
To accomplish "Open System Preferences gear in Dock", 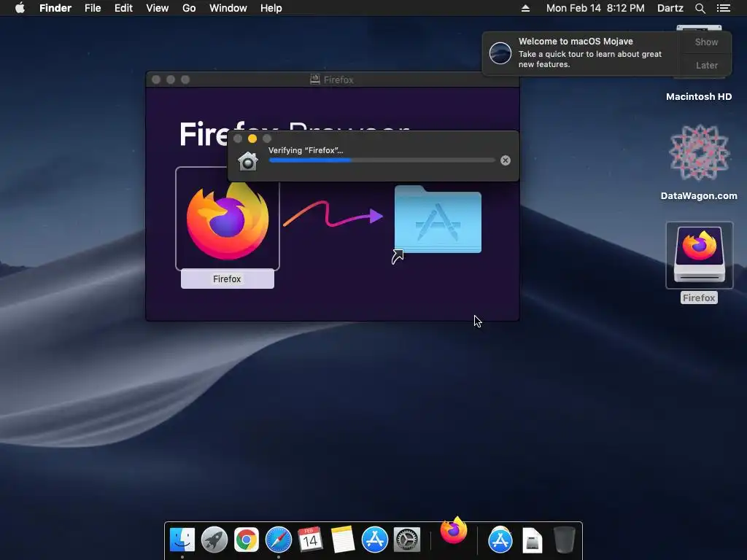I will (407, 540).
